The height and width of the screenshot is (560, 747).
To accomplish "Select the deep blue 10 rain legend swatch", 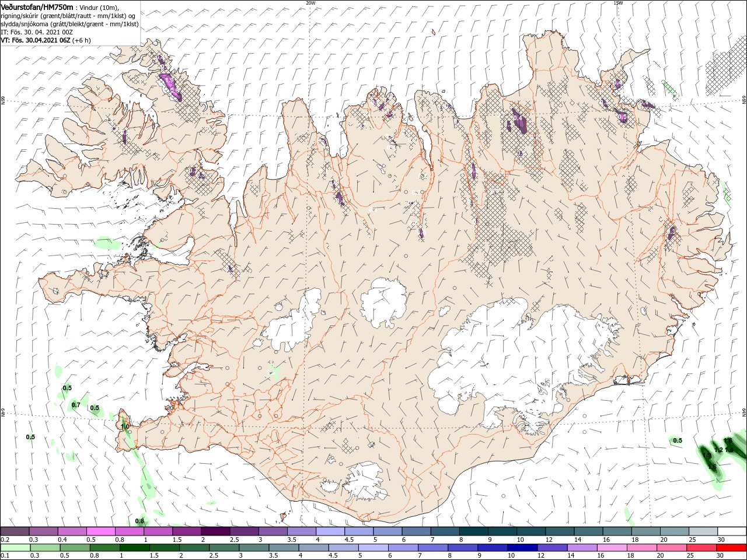I will point(522,548).
